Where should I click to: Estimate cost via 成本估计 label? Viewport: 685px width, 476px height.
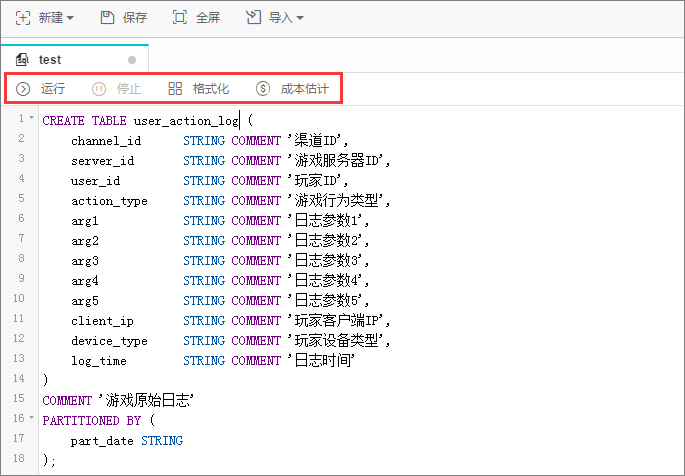(x=304, y=89)
